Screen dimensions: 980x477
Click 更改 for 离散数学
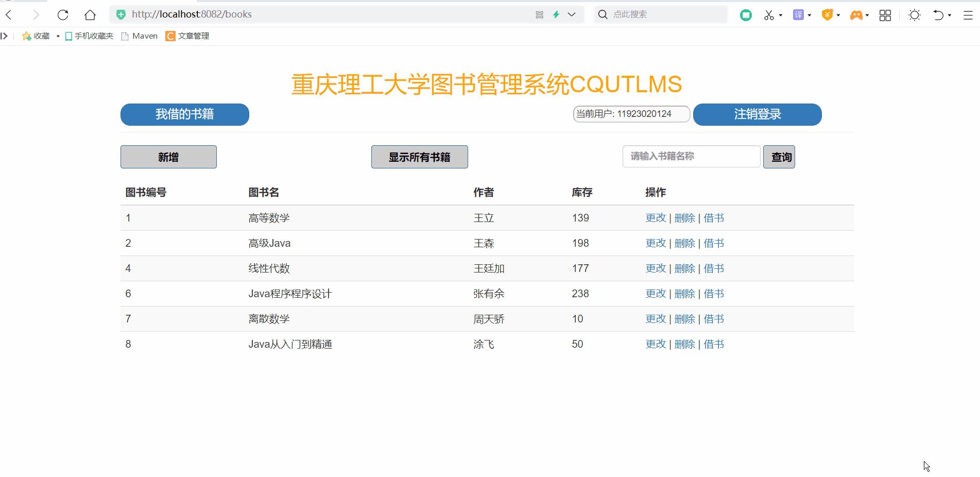(x=656, y=319)
